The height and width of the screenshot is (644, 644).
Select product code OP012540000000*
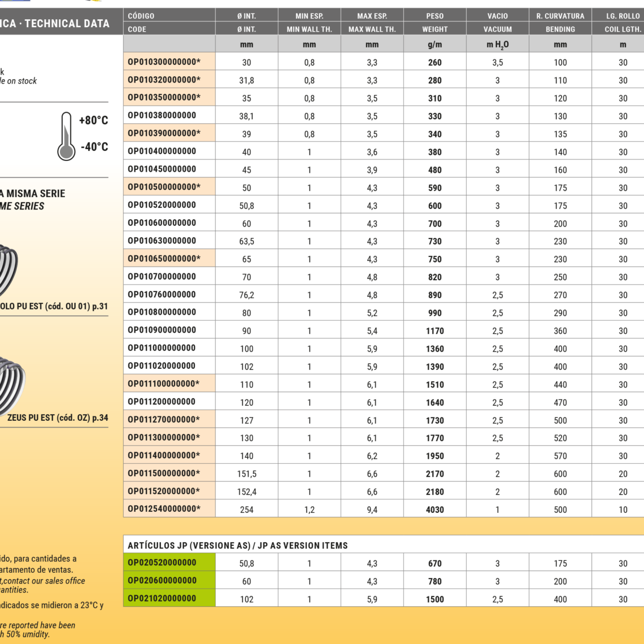pyautogui.click(x=164, y=509)
